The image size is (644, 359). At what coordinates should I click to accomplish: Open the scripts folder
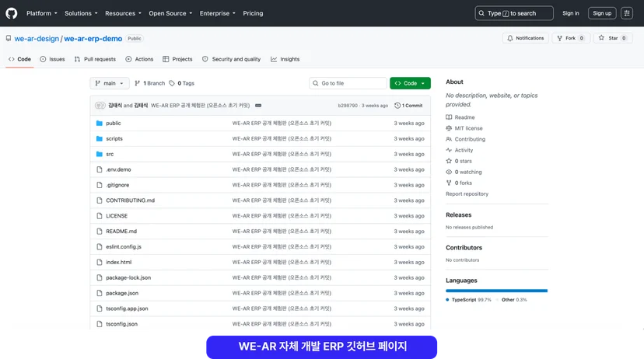tap(114, 138)
